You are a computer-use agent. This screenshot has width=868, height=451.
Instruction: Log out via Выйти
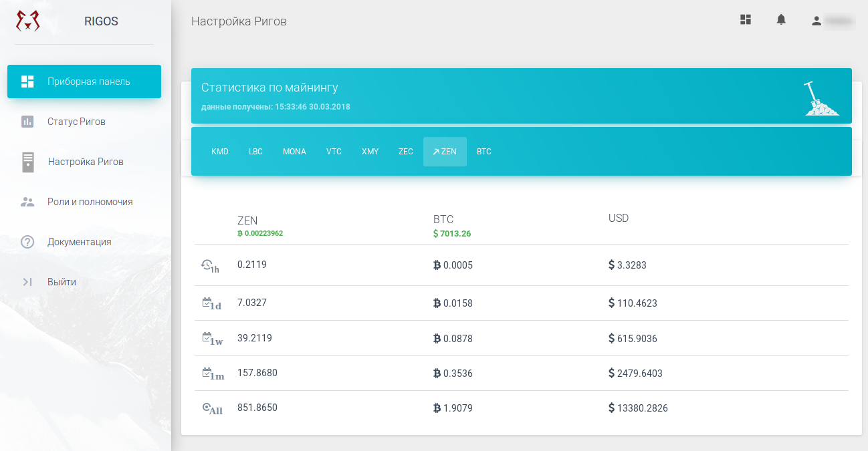[84, 282]
